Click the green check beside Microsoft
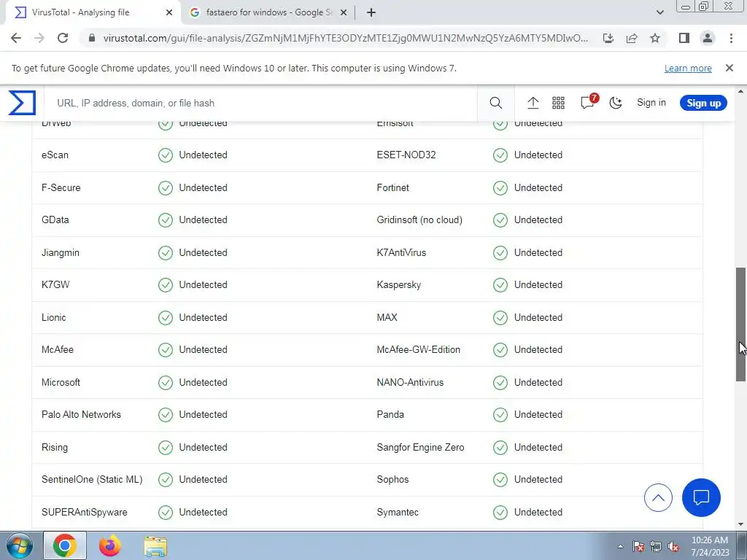 [x=166, y=382]
